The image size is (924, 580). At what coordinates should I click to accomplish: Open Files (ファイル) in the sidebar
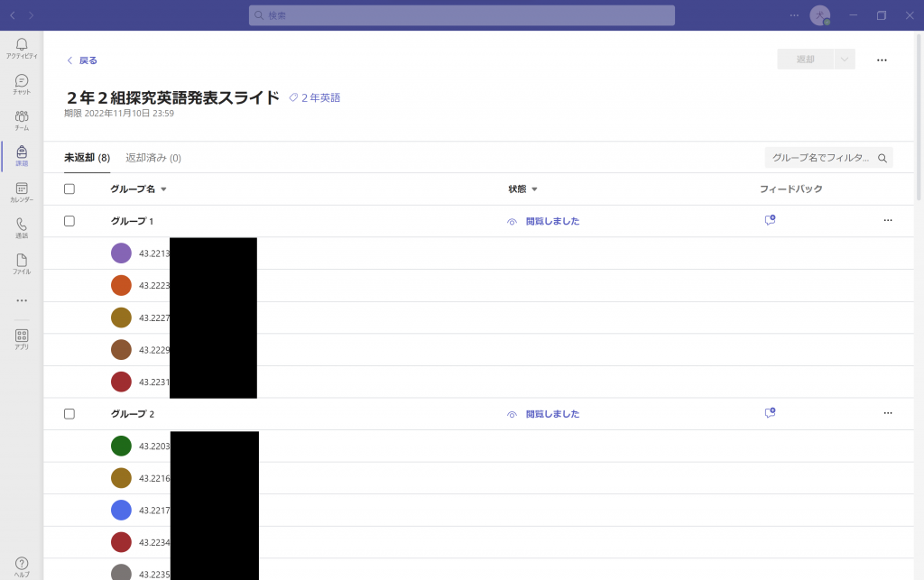point(22,264)
